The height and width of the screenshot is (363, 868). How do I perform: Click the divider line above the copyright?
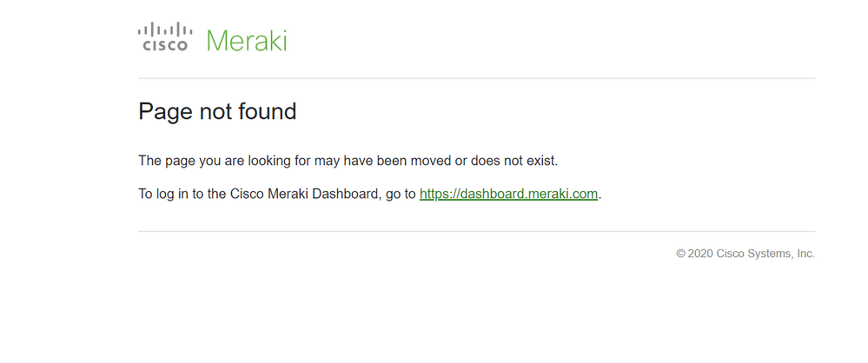pyautogui.click(x=477, y=231)
